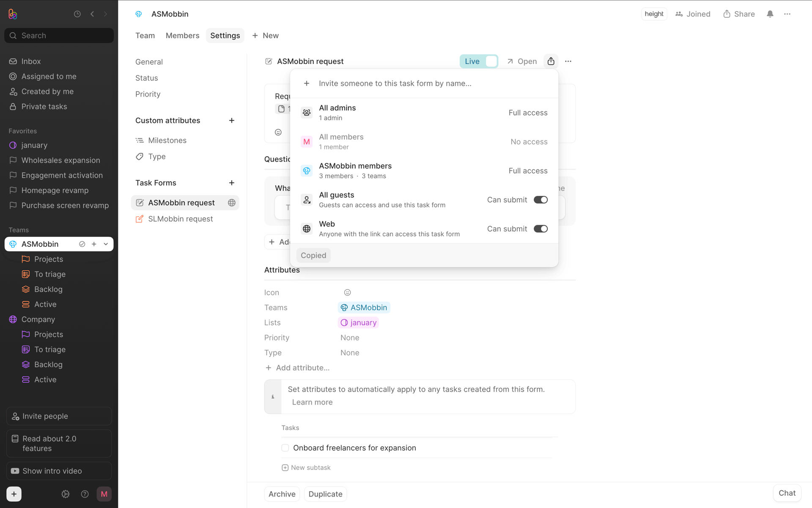Open the task form ellipsis menu
812x508 pixels.
click(568, 61)
